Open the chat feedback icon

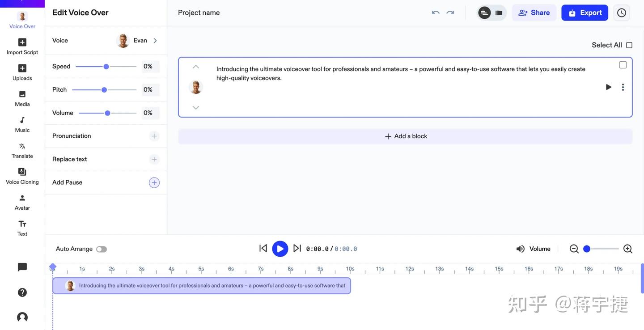click(x=22, y=267)
